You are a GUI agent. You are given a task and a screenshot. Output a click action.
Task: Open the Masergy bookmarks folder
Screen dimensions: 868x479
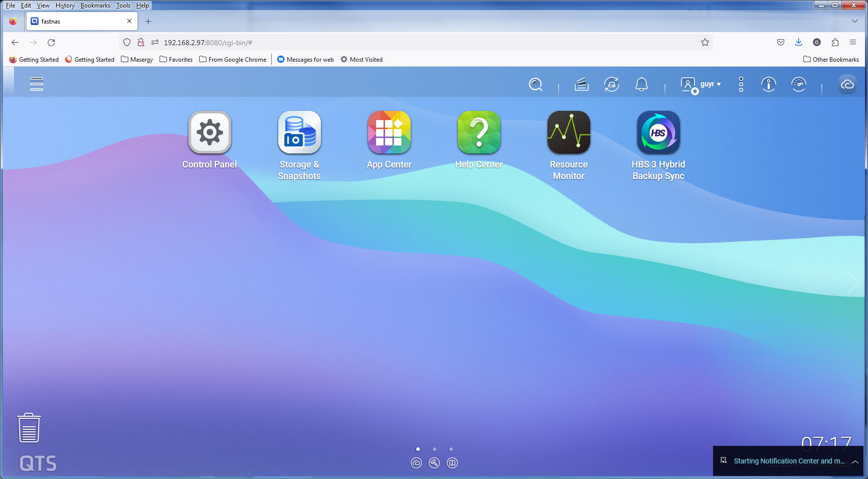(137, 60)
